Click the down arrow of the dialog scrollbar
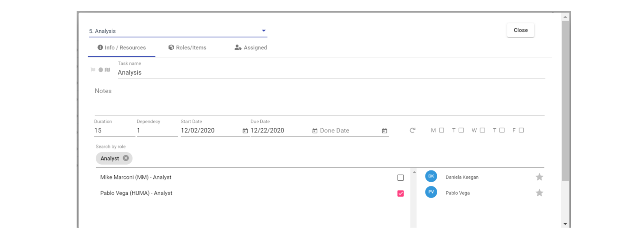The height and width of the screenshot is (247, 644). pyautogui.click(x=565, y=224)
